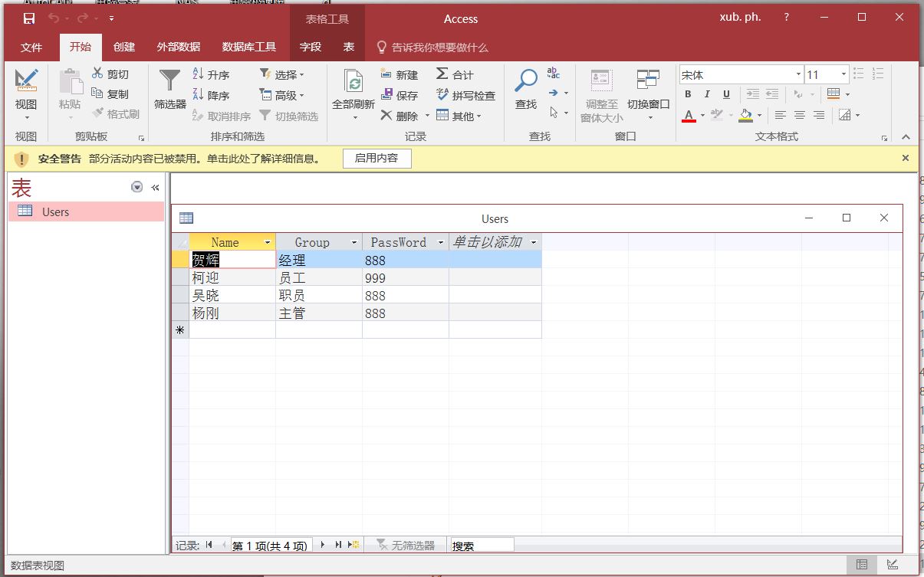Click the 启用内容 (Enable Content) button
The width and height of the screenshot is (924, 577).
point(377,159)
